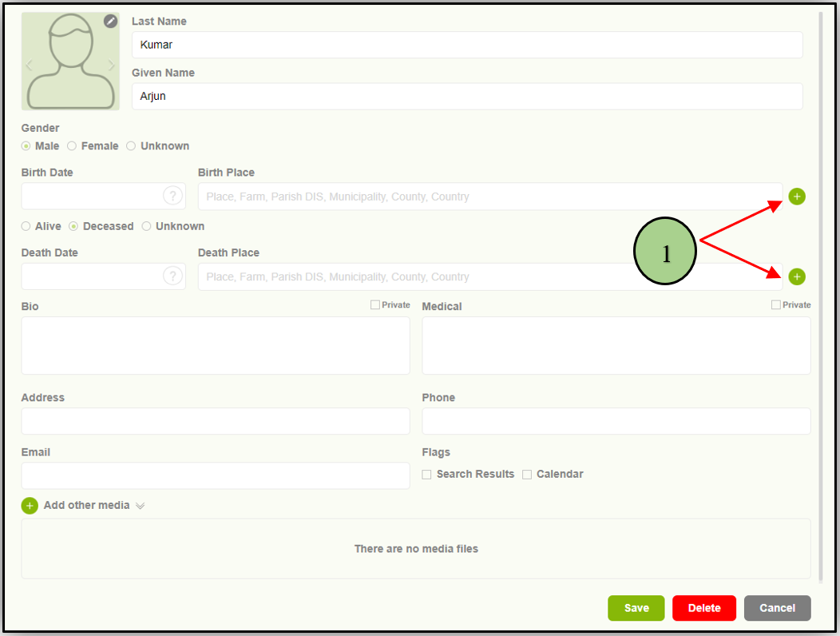This screenshot has height=636, width=840.
Task: Click the green plus next to Birth Place
Action: tap(797, 197)
